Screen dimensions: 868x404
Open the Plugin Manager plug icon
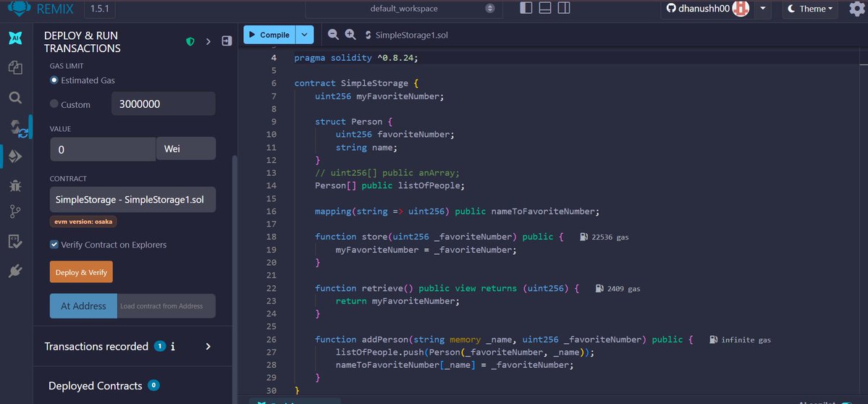[x=15, y=271]
